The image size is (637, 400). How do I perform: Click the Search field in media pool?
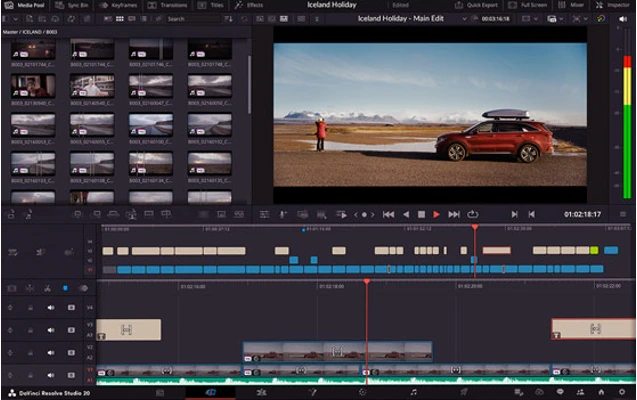[191, 19]
